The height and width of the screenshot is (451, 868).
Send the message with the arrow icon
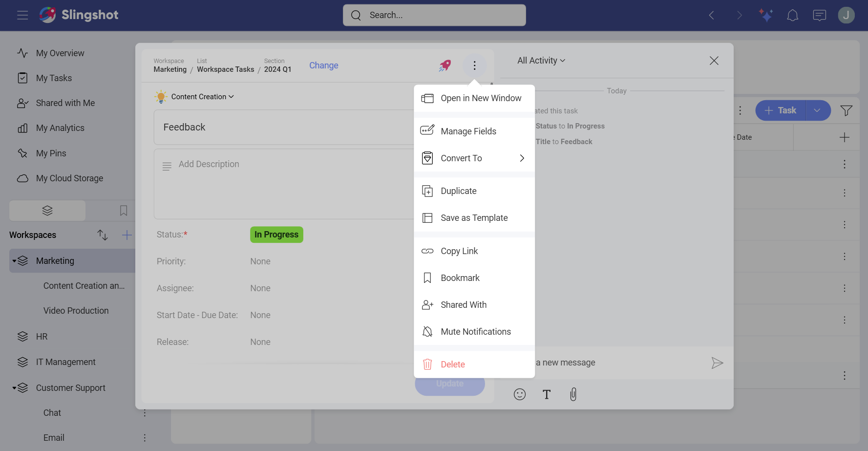click(717, 363)
